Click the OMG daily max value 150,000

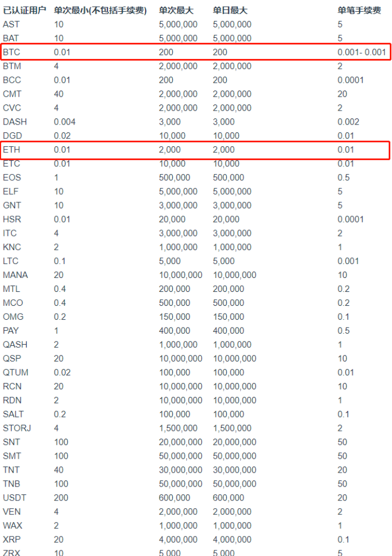click(x=228, y=317)
